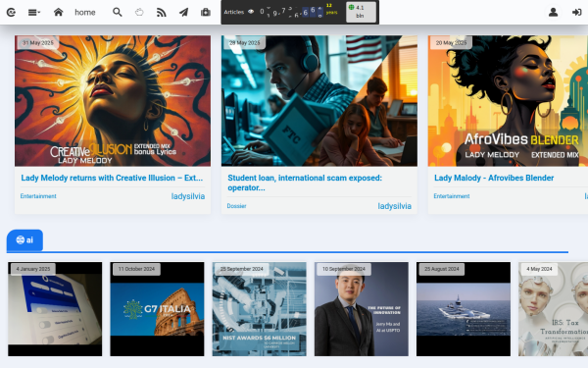This screenshot has width=588, height=368.
Task: Click the eye icon beside Articles
Action: pyautogui.click(x=251, y=12)
